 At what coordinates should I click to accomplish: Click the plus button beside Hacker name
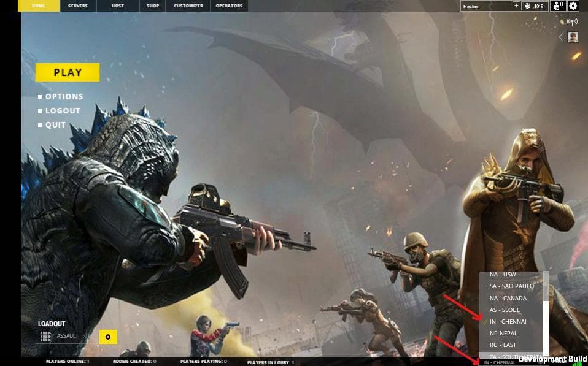[516, 6]
